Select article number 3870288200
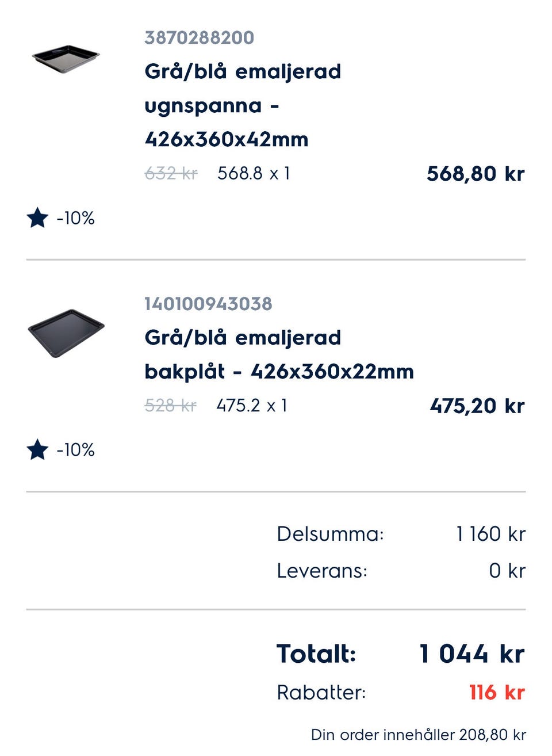Screen dimensions: 552x756 199,38
